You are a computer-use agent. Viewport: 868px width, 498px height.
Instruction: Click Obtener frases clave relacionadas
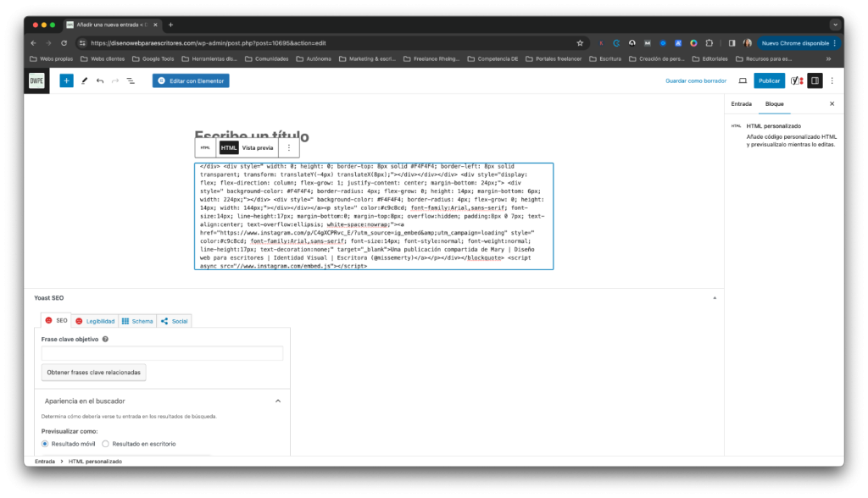(x=93, y=372)
